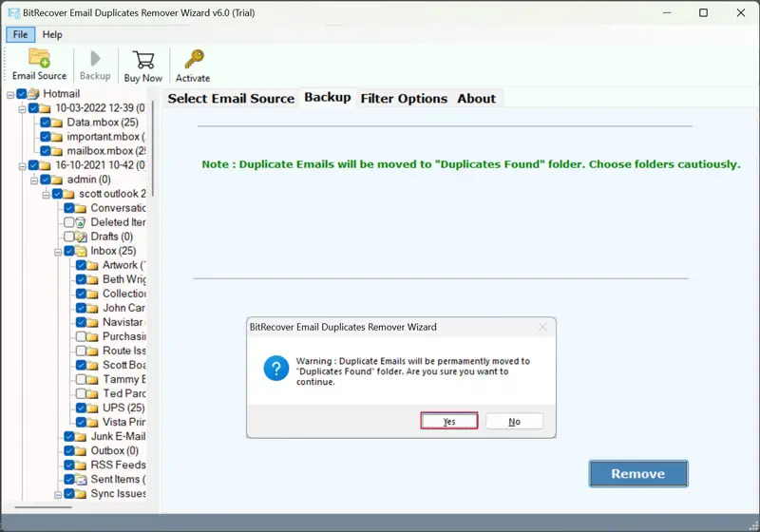Collapse the scott outlook node
The height and width of the screenshot is (532, 760).
(x=46, y=195)
